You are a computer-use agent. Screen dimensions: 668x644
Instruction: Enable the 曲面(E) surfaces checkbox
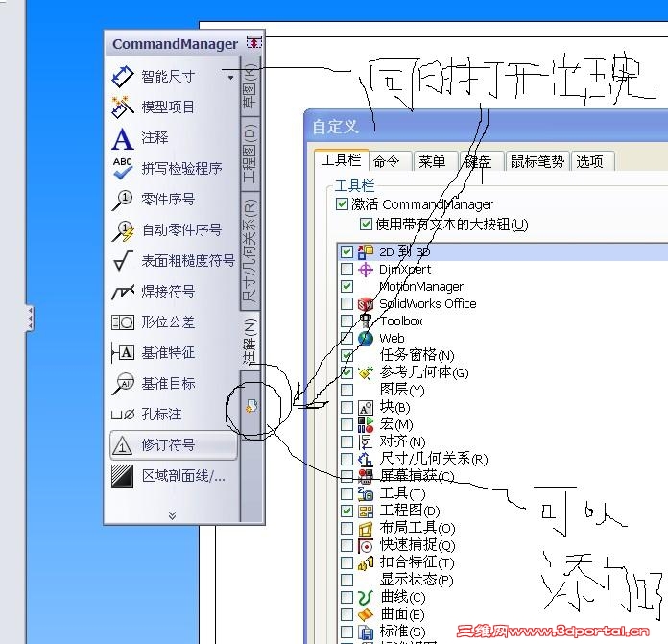tap(346, 614)
